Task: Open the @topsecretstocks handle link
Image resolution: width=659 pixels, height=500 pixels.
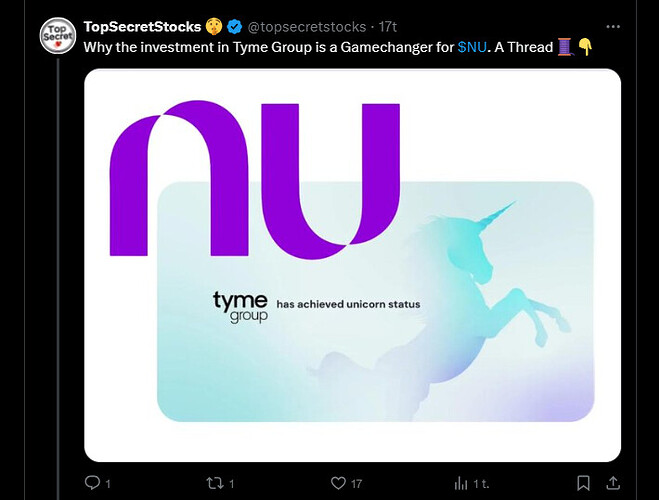Action: tap(307, 27)
